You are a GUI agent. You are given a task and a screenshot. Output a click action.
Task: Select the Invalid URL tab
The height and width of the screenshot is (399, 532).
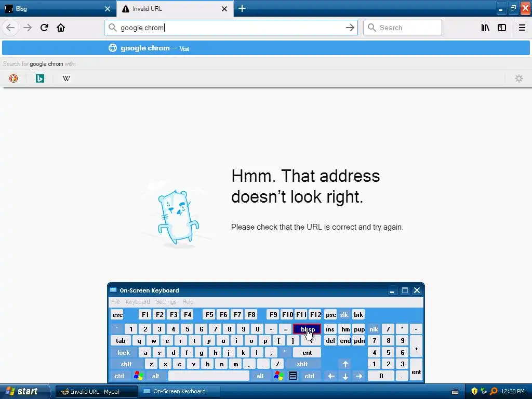[x=175, y=8]
